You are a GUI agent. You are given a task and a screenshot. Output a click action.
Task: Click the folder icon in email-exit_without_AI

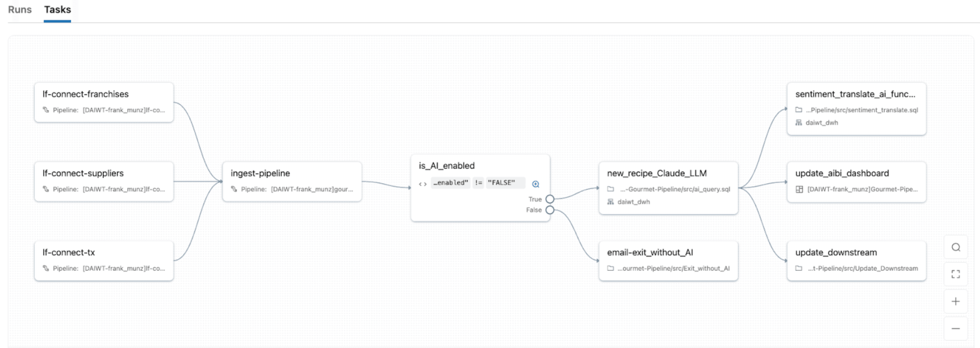click(x=611, y=268)
